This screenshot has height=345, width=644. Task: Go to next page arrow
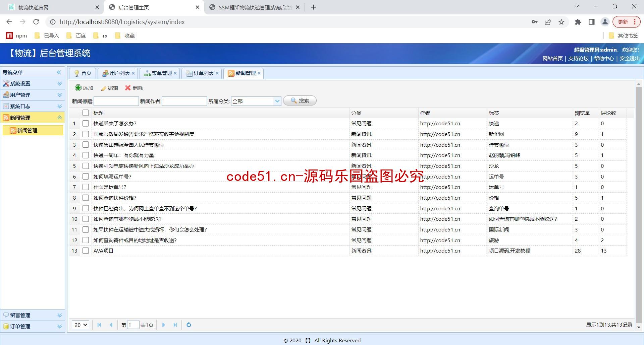click(x=163, y=325)
